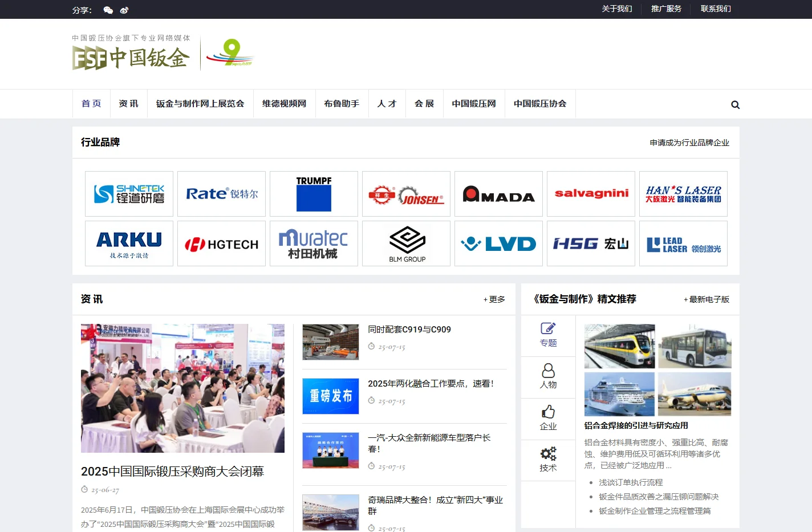Open the list item 钣金制作企业管理之流程管理篇
Image resolution: width=812 pixels, height=532 pixels.
point(655,511)
